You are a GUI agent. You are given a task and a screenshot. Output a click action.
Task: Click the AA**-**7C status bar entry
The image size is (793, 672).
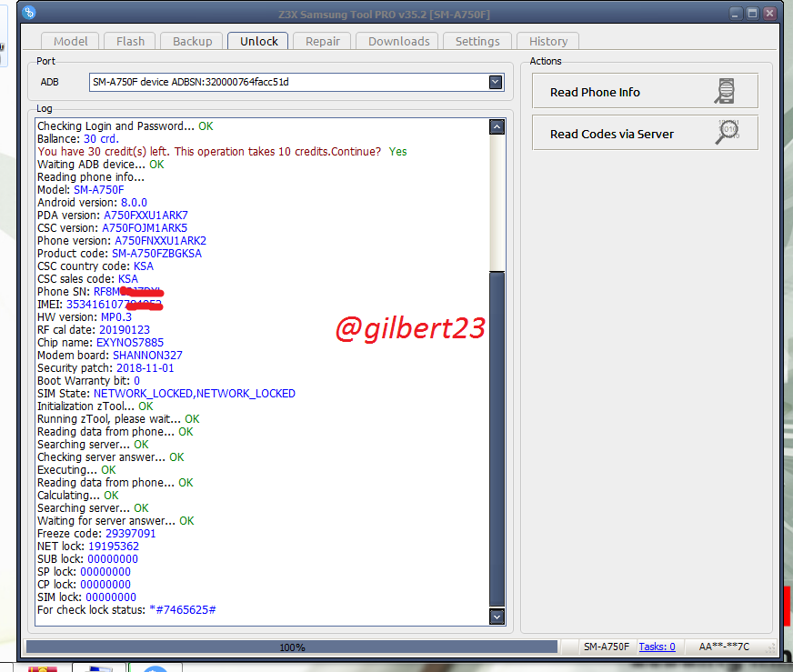(x=724, y=647)
